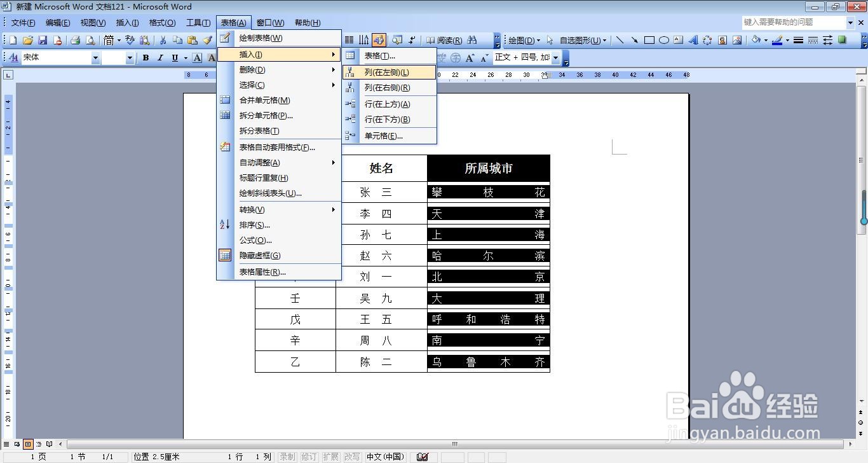Click 公式(O)... formula entry

tap(279, 240)
